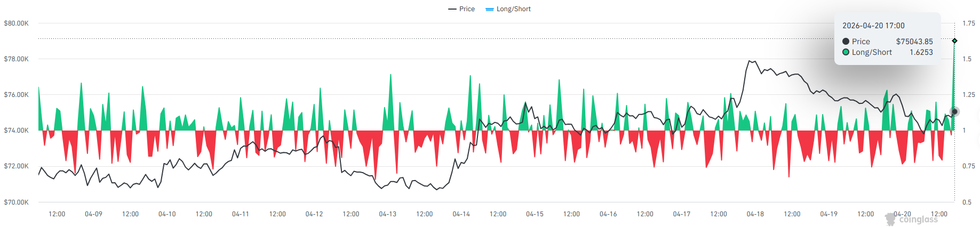Screen dimensions: 980x228
Task: Click the tooltip date 2026-04-20 17:00
Action: (873, 26)
